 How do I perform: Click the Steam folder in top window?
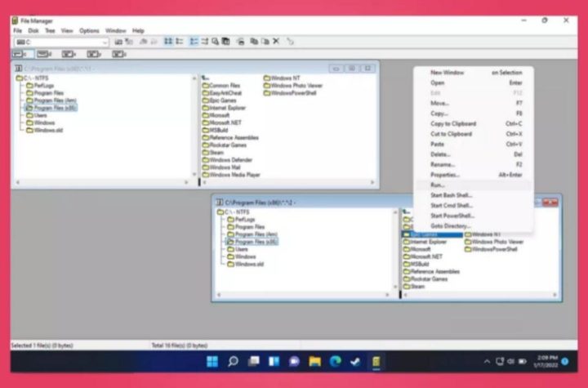[216, 152]
